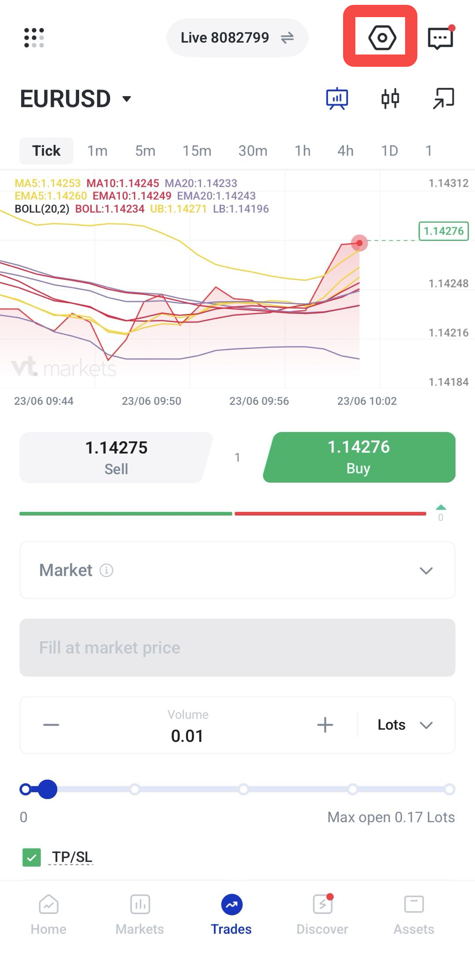
Task: Expand the chart to fullscreen
Action: click(x=443, y=98)
